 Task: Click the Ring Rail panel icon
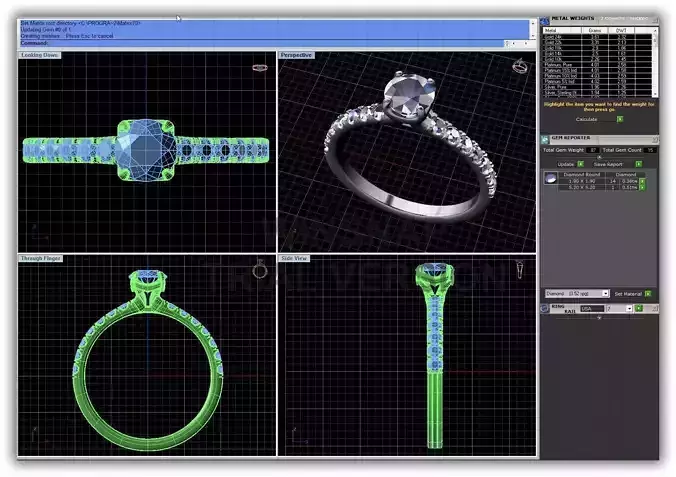point(545,308)
